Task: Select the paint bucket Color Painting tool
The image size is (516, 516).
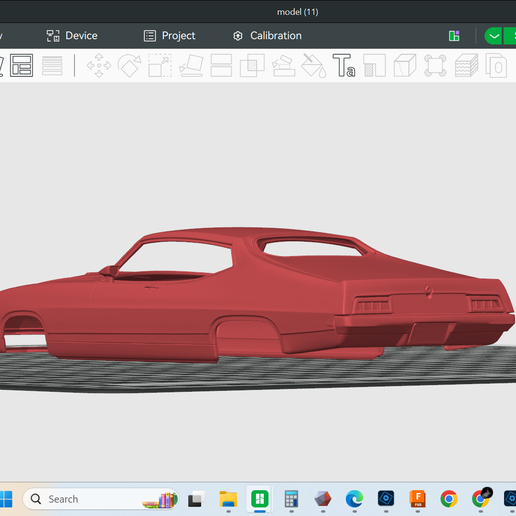Action: pos(314,65)
